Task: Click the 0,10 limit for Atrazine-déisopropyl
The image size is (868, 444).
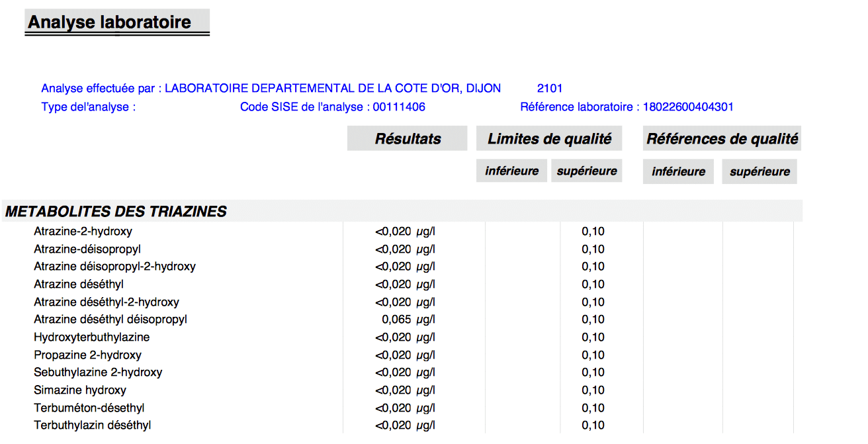Action: coord(593,249)
